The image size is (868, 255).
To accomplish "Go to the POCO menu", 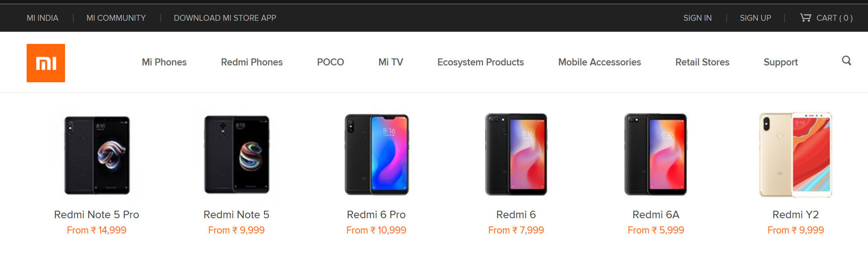I will click(x=330, y=62).
